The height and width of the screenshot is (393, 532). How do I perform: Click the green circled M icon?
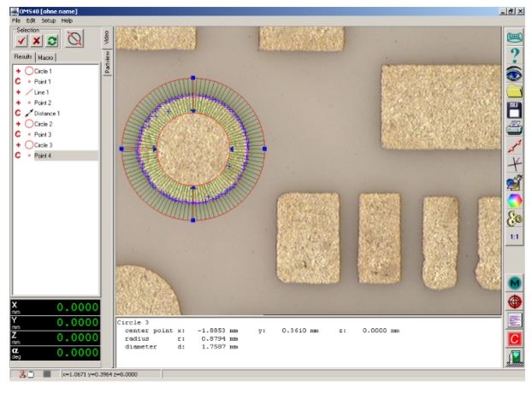[x=515, y=283]
